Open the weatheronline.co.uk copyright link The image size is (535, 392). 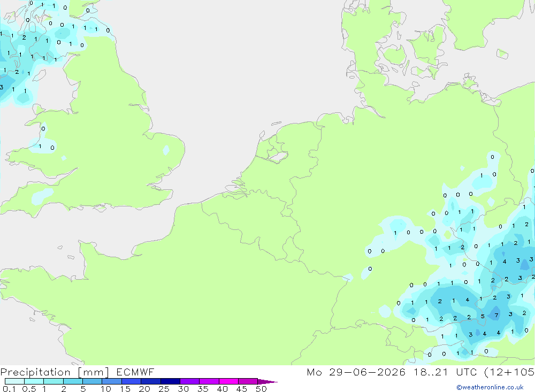point(490,387)
